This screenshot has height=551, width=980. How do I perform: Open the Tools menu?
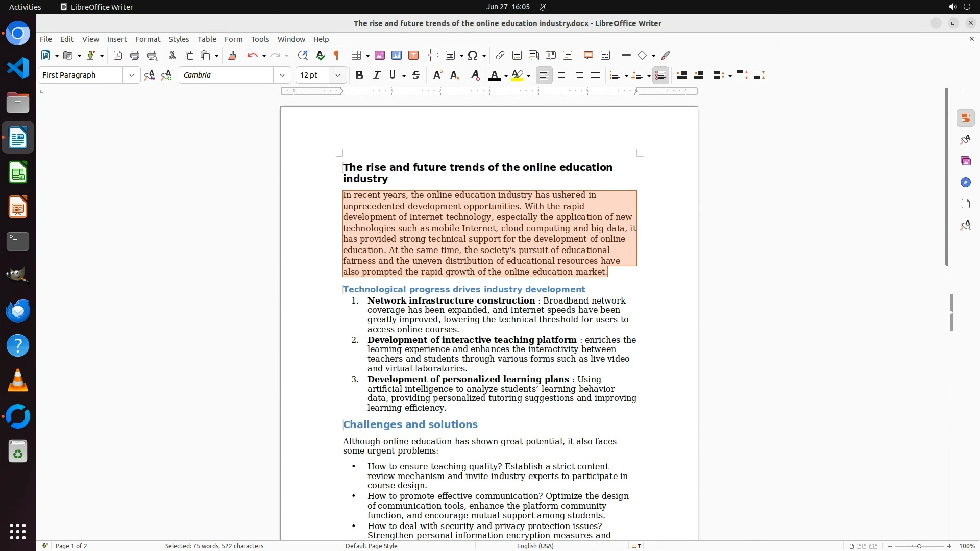(x=260, y=39)
